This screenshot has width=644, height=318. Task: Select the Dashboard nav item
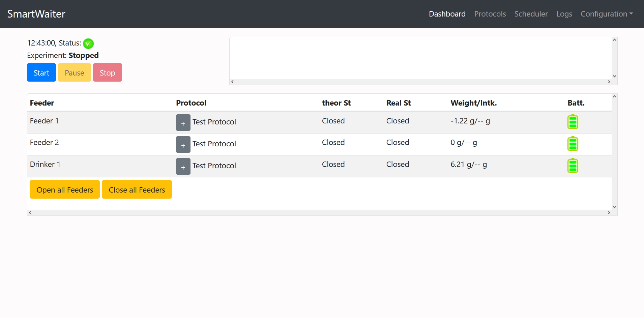tap(447, 14)
